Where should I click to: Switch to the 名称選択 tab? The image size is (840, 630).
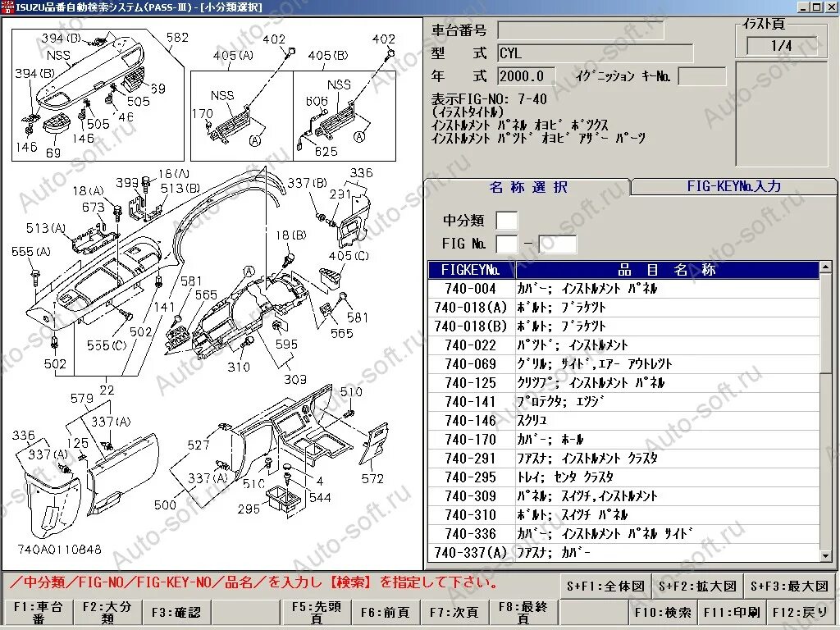(x=527, y=187)
